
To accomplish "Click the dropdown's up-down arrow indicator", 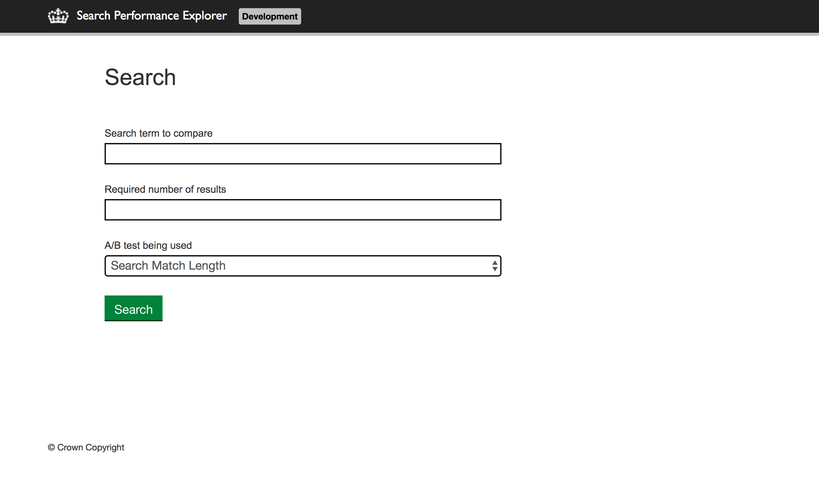I will click(x=494, y=266).
